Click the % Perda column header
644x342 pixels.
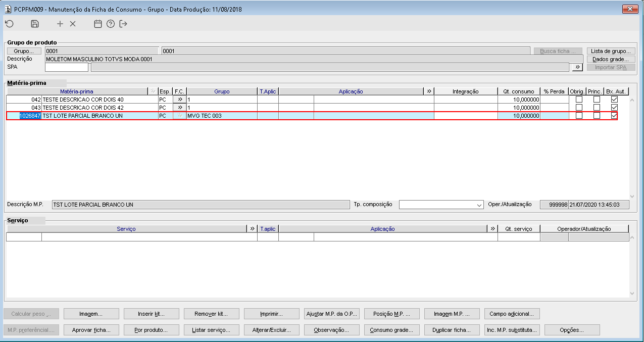554,91
